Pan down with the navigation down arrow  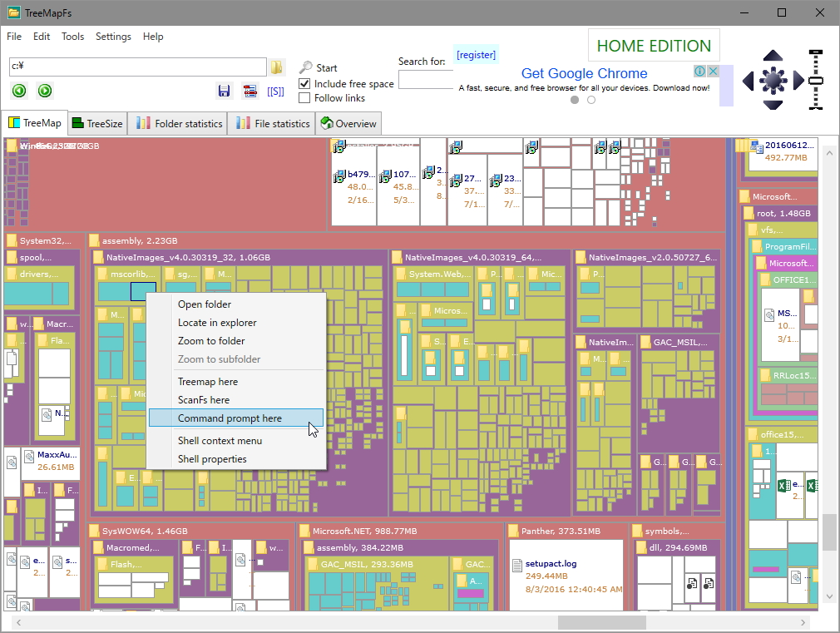[x=773, y=105]
